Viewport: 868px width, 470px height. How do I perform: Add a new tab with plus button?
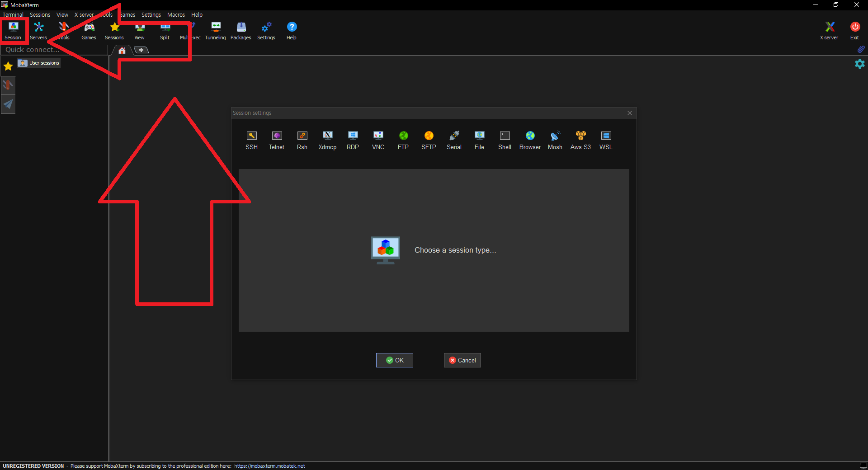click(142, 50)
